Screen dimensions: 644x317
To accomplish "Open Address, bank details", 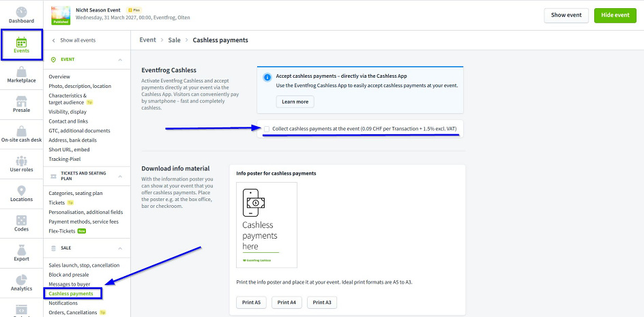I will click(73, 140).
